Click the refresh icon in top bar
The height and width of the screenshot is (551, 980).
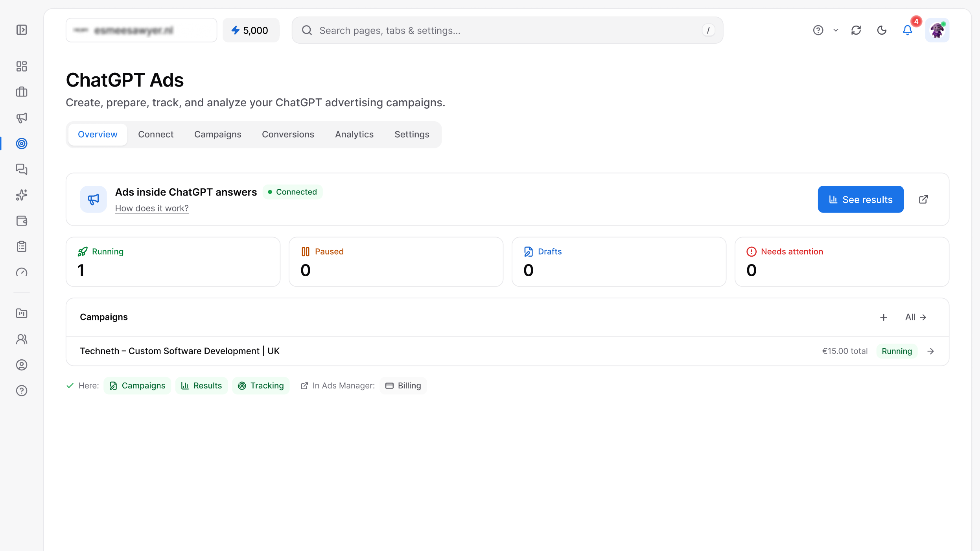click(856, 30)
